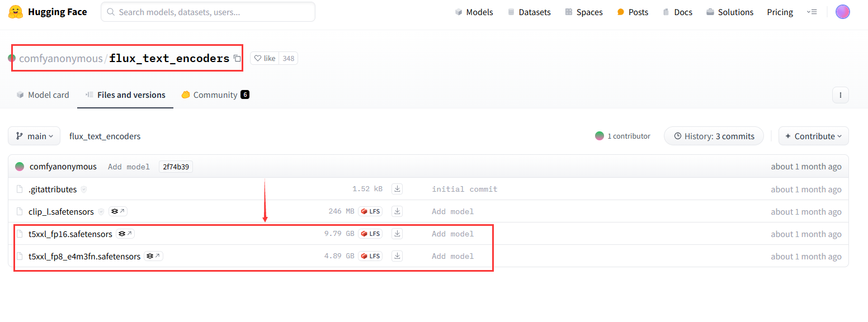Click the Hugging Face logo
Screen dimensions: 868x322
pos(48,12)
